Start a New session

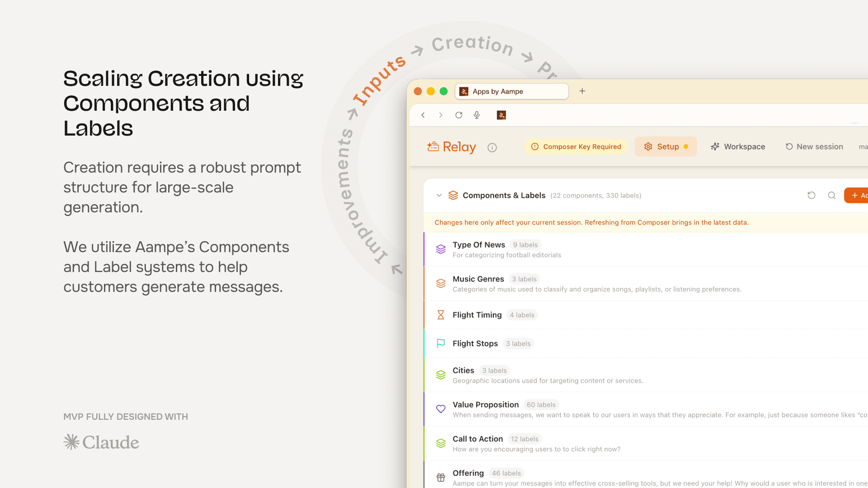click(x=814, y=147)
